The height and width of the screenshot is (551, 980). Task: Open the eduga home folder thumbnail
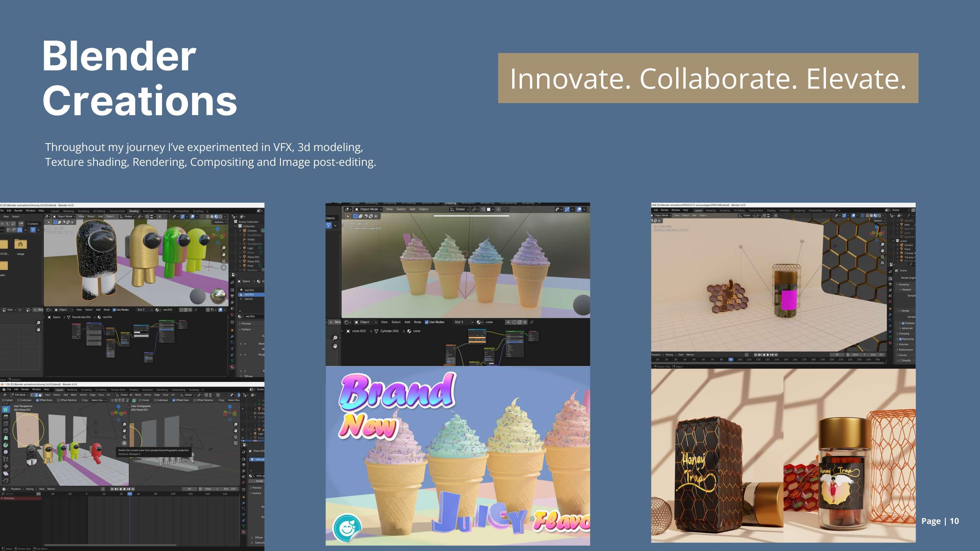click(21, 244)
